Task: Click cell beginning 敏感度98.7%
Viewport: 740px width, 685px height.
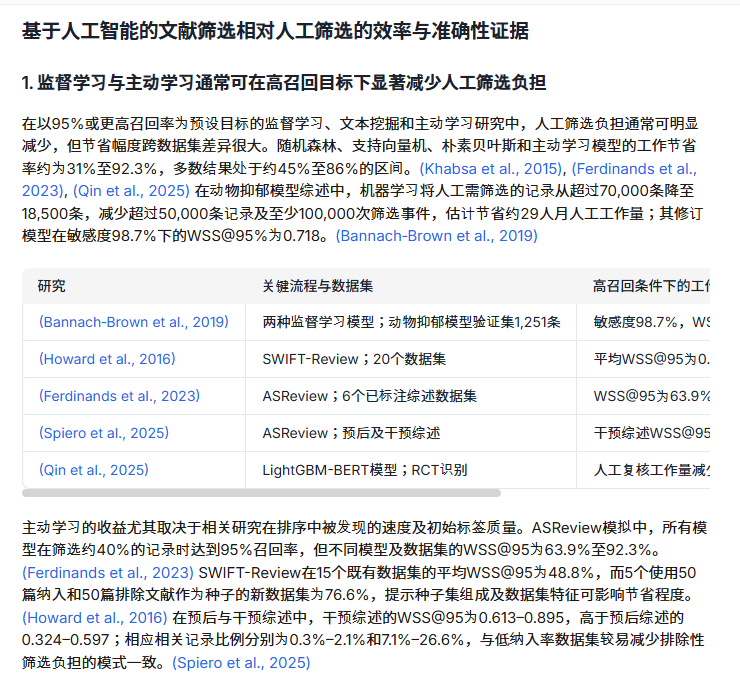Action: [643, 322]
